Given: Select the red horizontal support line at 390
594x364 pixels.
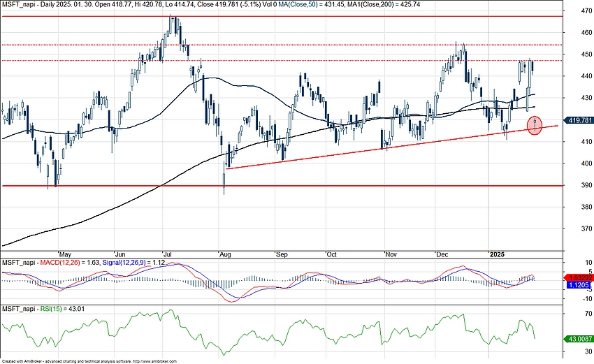Looking at the screenshot, I should click(282, 186).
